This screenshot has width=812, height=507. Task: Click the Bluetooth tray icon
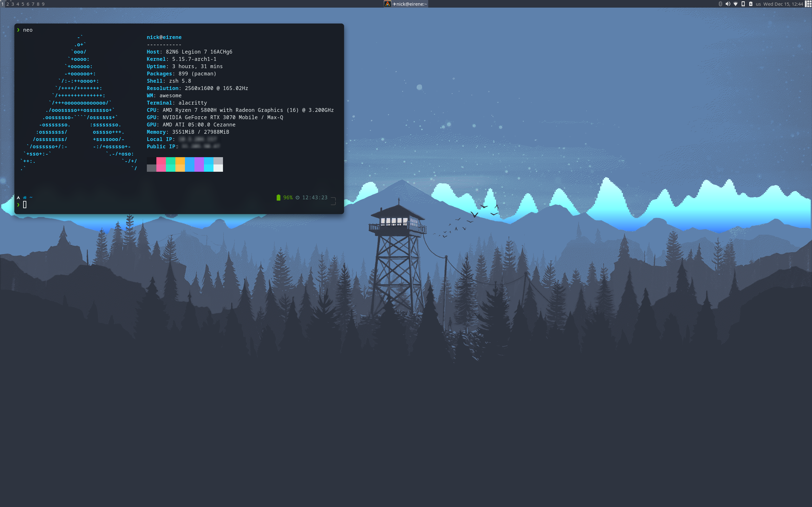click(x=720, y=4)
